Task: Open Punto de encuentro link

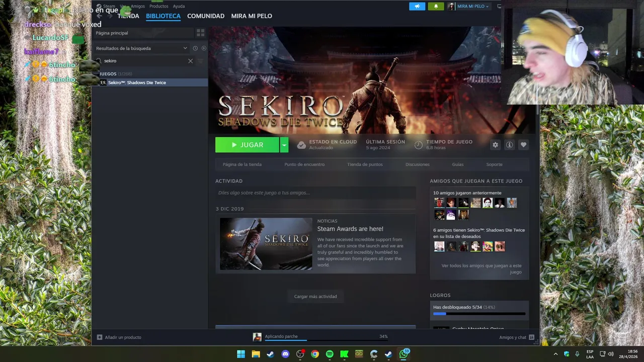Action: [304, 164]
